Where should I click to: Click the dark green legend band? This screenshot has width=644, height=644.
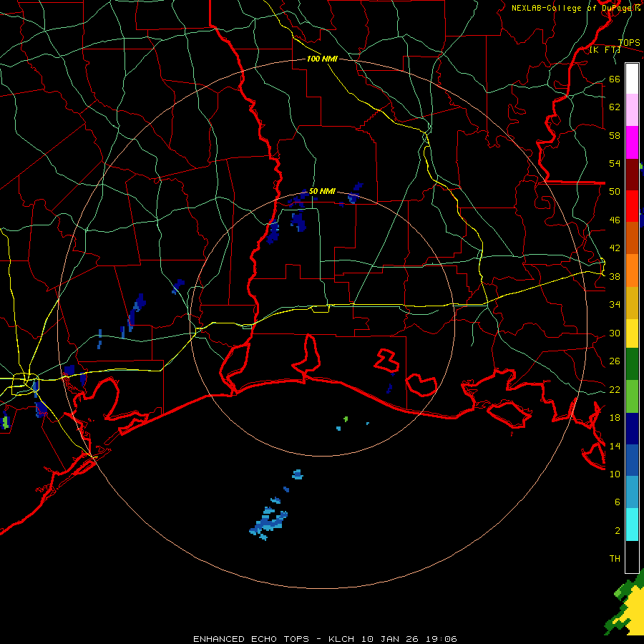pyautogui.click(x=632, y=364)
